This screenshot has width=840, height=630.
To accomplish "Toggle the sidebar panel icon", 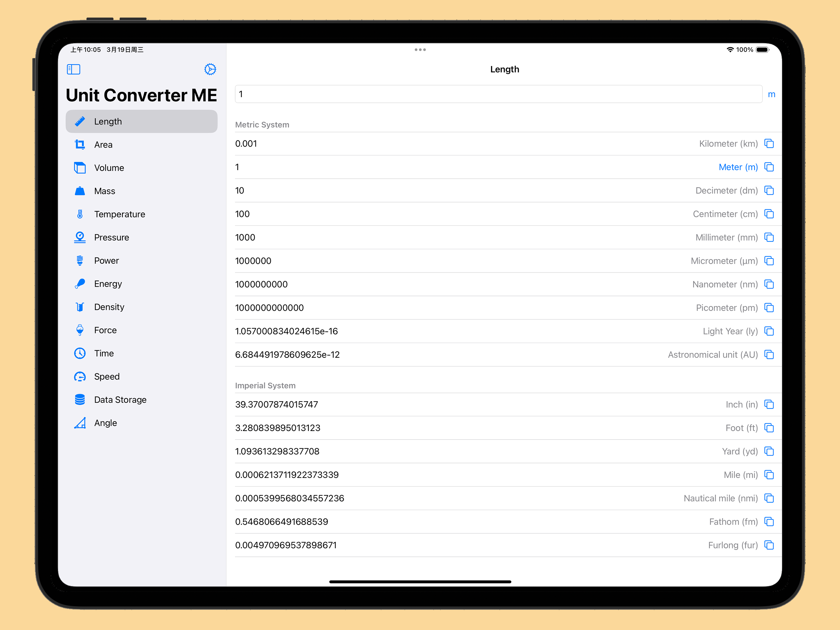I will pyautogui.click(x=73, y=69).
